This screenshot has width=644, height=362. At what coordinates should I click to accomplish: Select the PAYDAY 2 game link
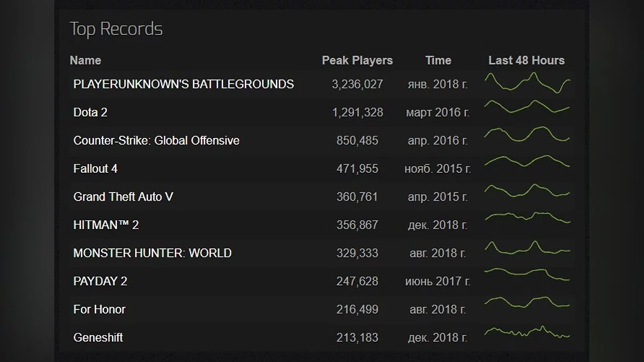(100, 281)
